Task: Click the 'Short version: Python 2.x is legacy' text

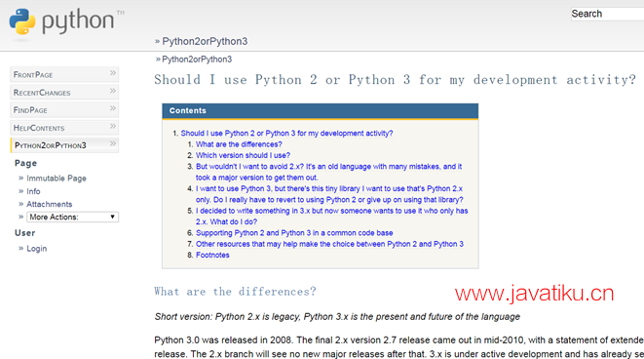Action: (337, 317)
